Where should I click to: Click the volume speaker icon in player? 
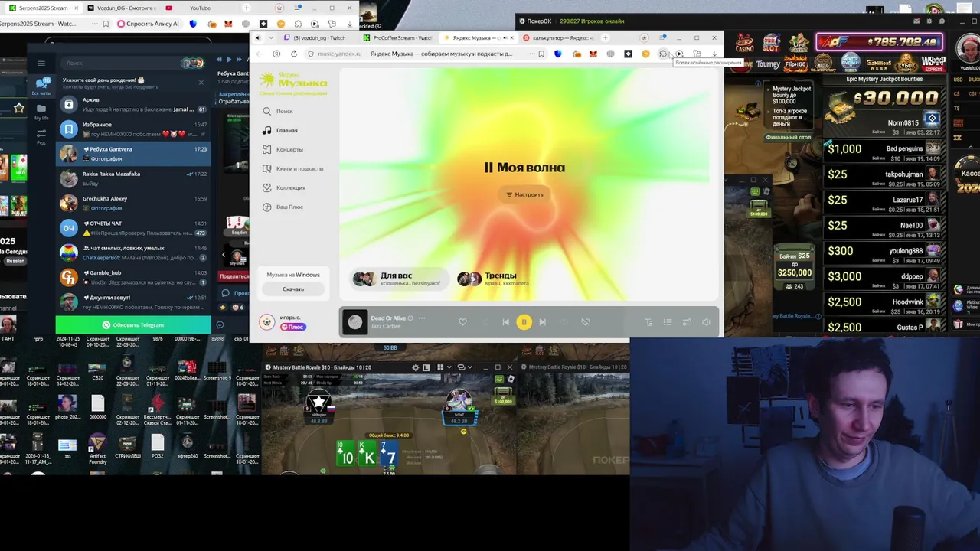tap(706, 322)
